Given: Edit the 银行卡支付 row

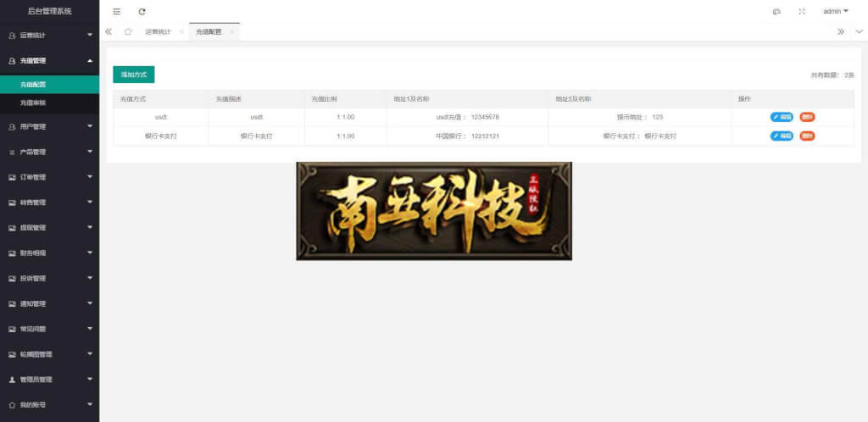Looking at the screenshot, I should pyautogui.click(x=781, y=136).
